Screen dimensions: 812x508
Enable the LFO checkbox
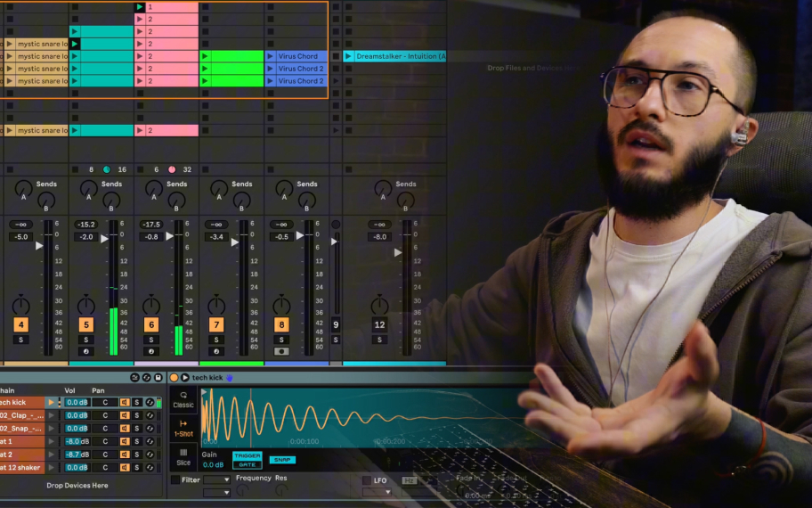367,480
